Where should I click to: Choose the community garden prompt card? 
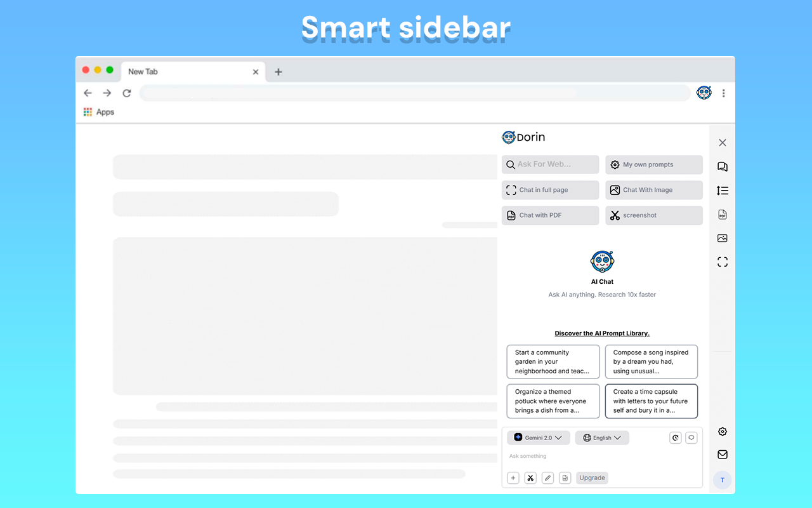coord(553,362)
